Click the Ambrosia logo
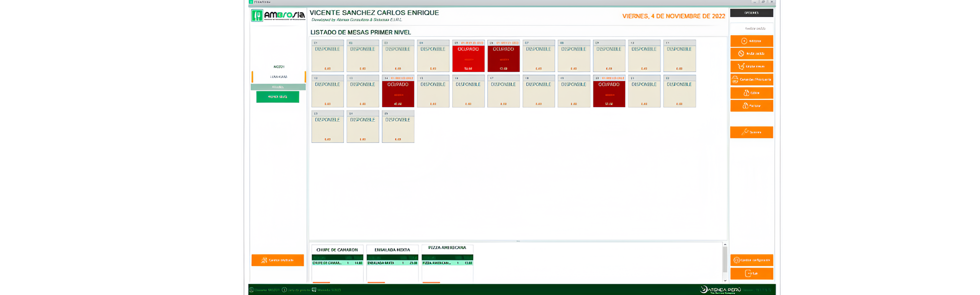 pyautogui.click(x=278, y=16)
